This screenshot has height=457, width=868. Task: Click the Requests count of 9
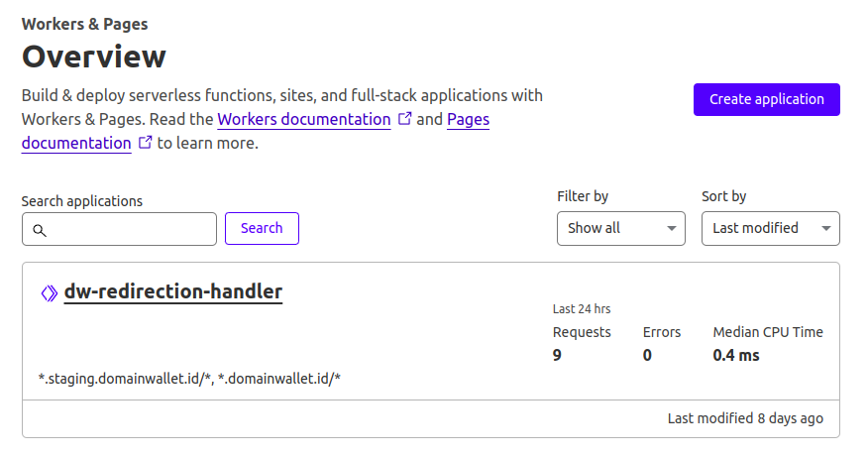[x=557, y=355]
